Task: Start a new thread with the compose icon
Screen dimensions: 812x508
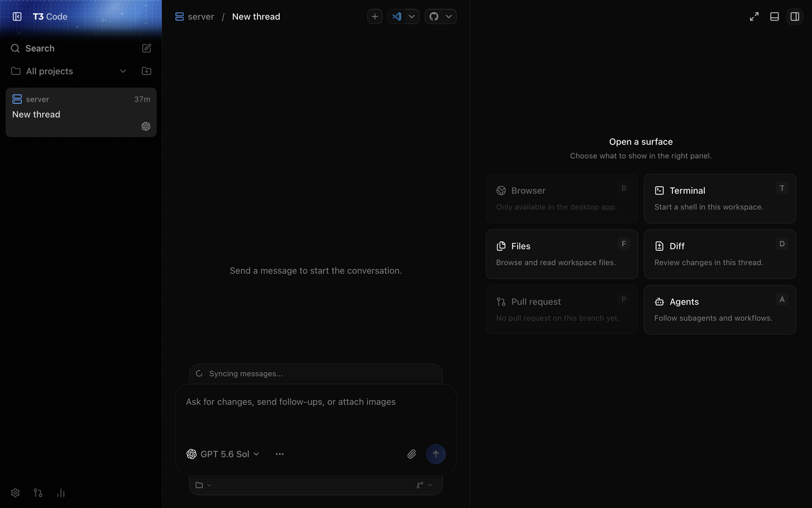Action: tap(147, 48)
